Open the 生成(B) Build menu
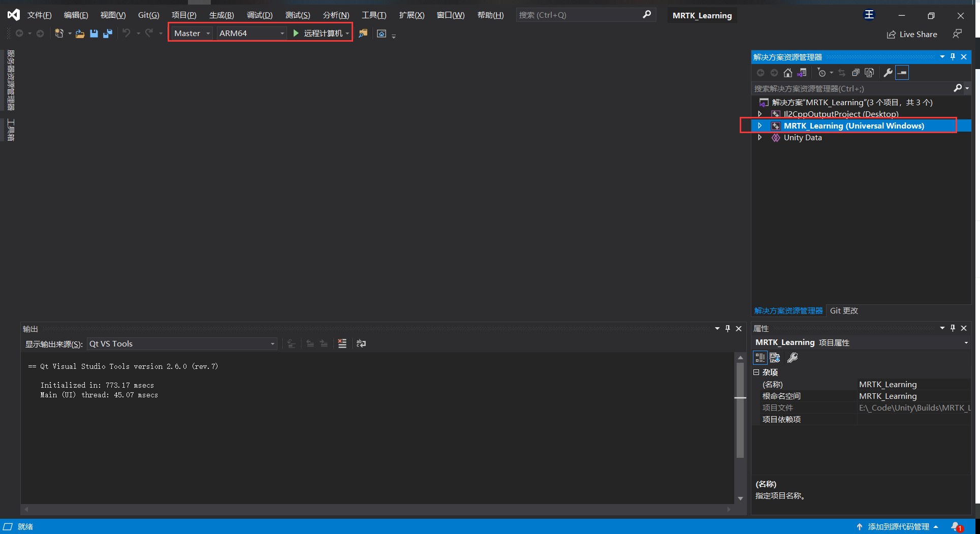The height and width of the screenshot is (534, 980). [x=221, y=15]
